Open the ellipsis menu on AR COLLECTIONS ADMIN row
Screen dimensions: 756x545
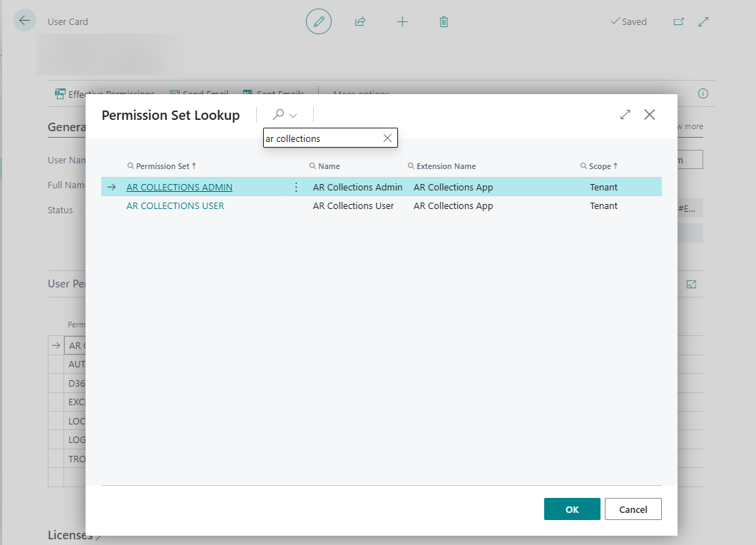coord(297,186)
